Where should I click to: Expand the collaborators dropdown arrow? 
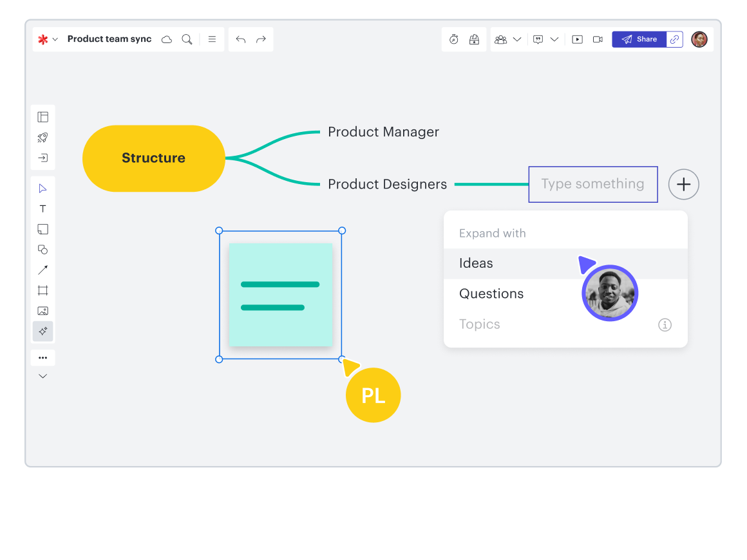pos(517,39)
